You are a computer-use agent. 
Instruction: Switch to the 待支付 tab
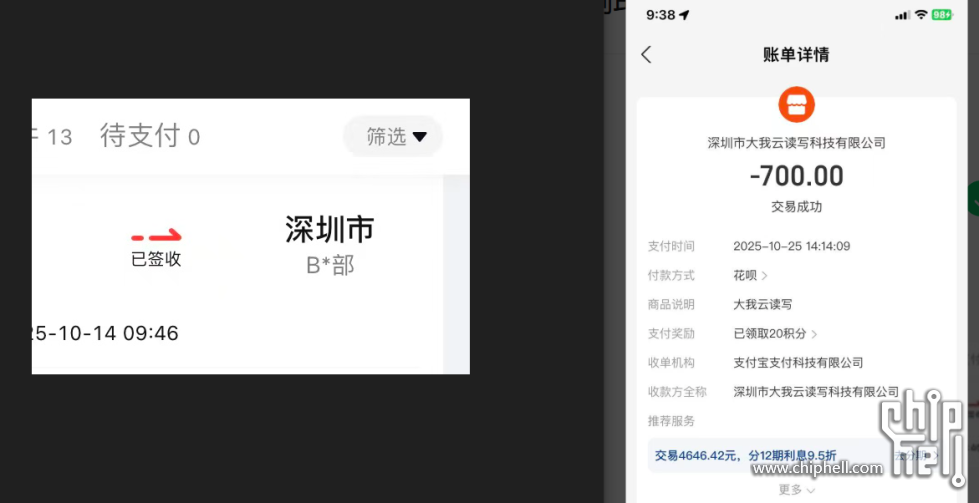[149, 137]
